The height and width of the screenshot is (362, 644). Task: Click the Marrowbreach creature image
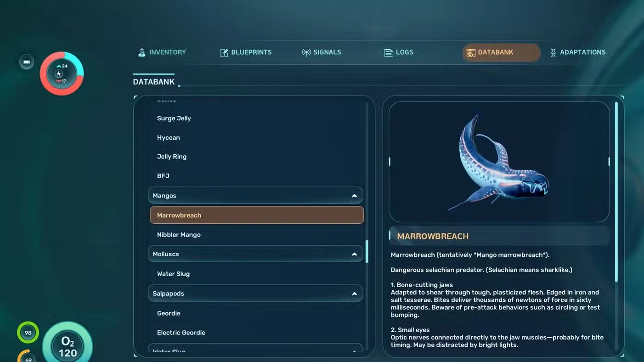point(499,162)
